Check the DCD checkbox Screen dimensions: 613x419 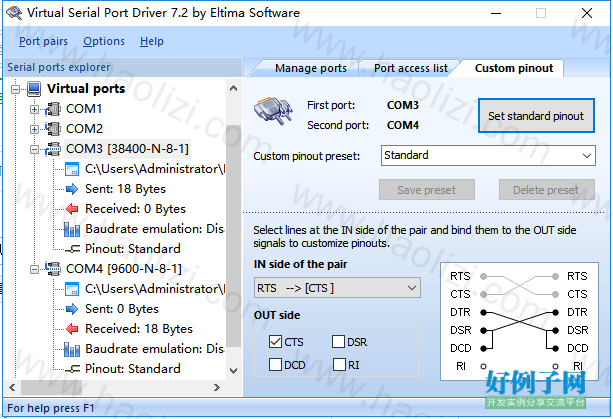click(x=275, y=365)
